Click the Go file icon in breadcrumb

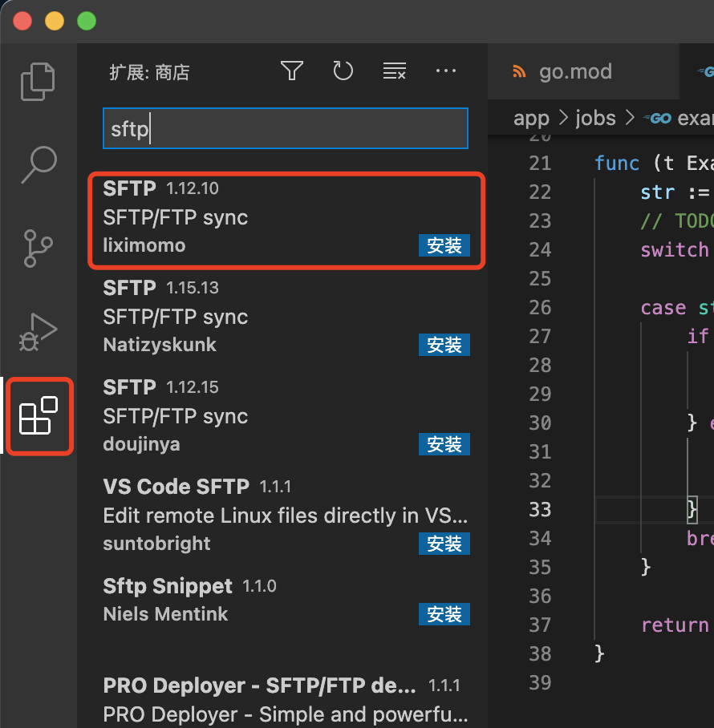(x=657, y=119)
